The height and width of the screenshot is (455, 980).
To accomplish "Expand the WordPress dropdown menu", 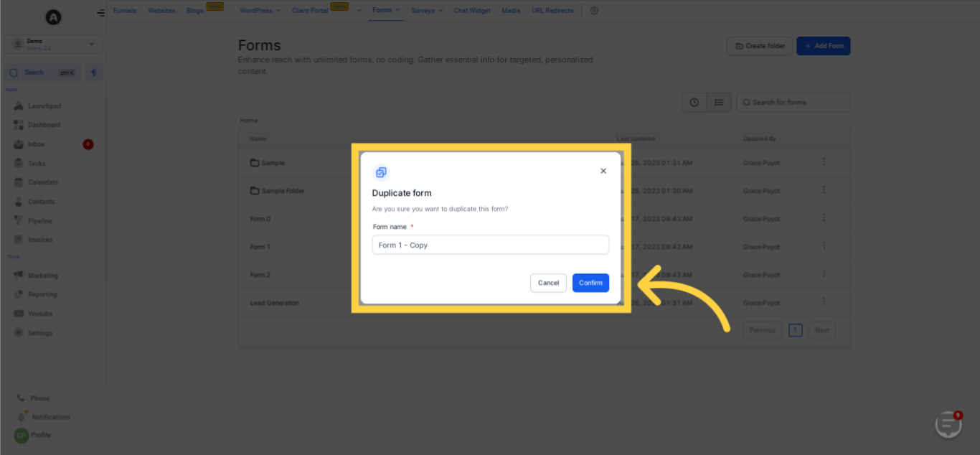I will (260, 11).
